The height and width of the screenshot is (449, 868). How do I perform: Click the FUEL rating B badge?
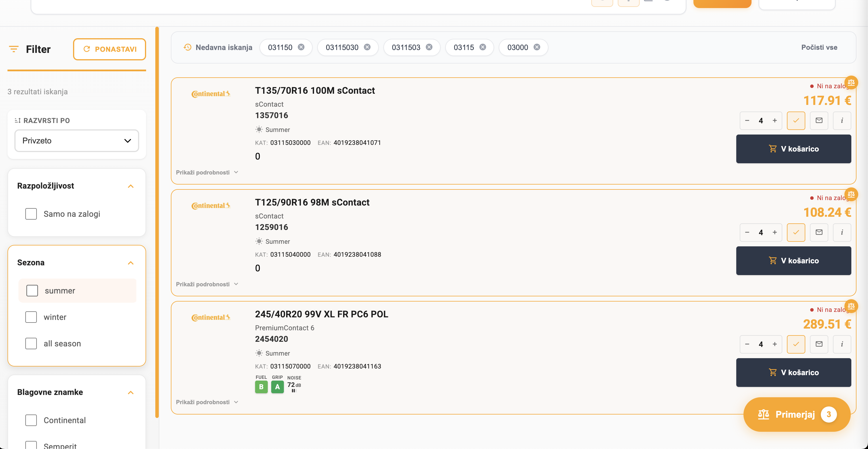coord(261,387)
